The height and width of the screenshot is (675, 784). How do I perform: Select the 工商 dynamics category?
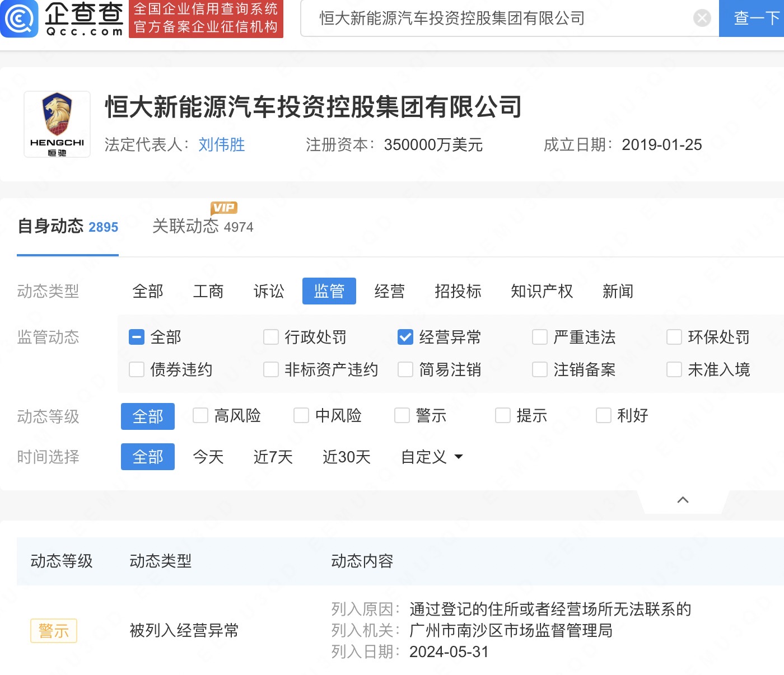[x=208, y=291]
